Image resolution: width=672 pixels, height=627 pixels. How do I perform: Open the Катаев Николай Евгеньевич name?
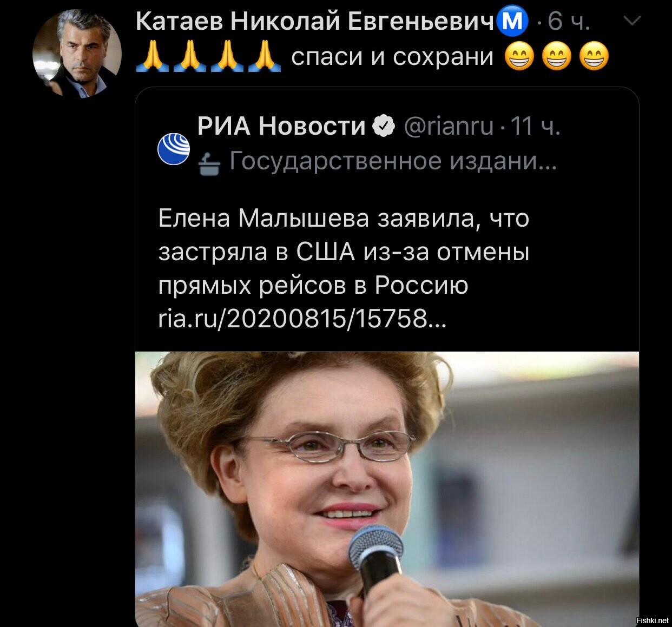[315, 22]
